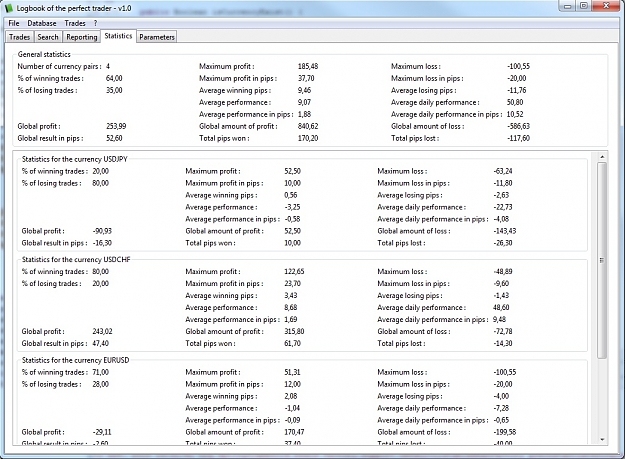Minimize the Logbook window
This screenshot has width=625, height=459.
click(x=567, y=6)
